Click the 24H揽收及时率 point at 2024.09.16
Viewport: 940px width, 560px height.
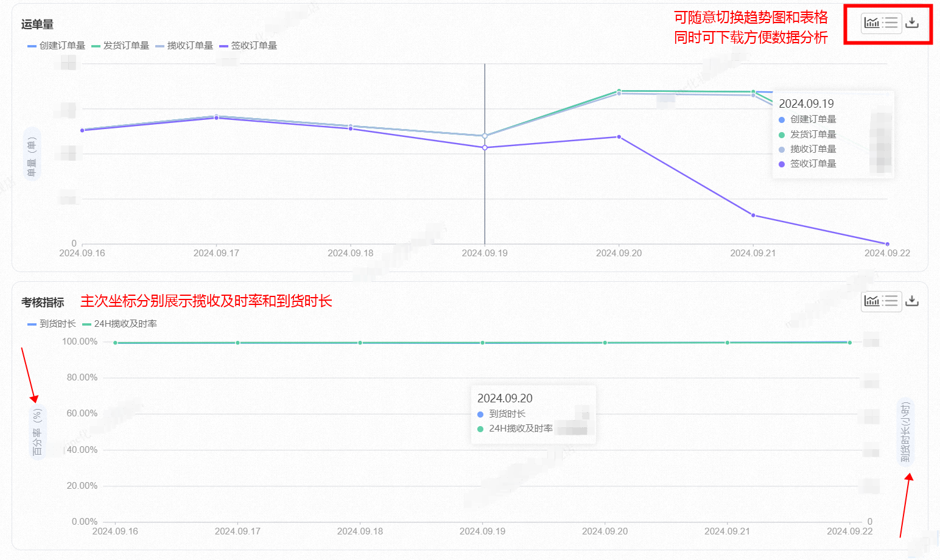pos(116,343)
